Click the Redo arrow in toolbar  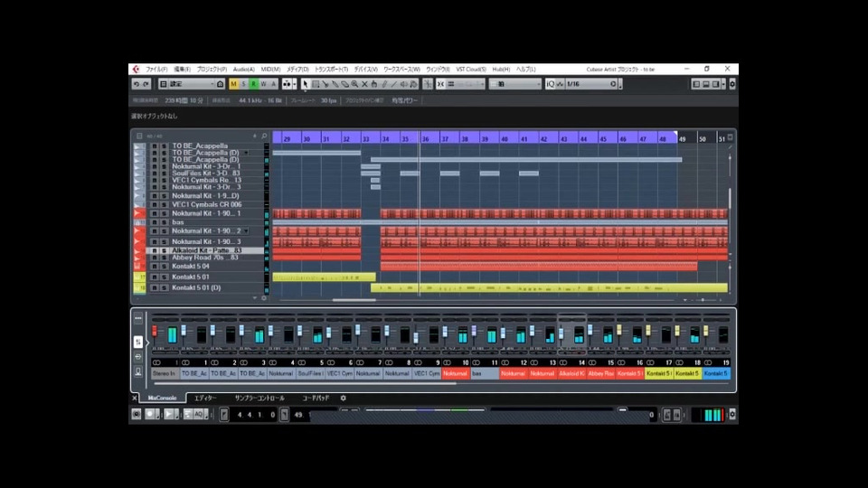click(146, 84)
